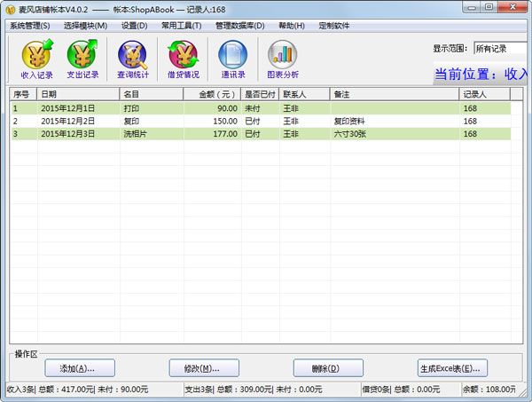
Task: Open the 管理数据库(D) menu
Action: coord(240,26)
